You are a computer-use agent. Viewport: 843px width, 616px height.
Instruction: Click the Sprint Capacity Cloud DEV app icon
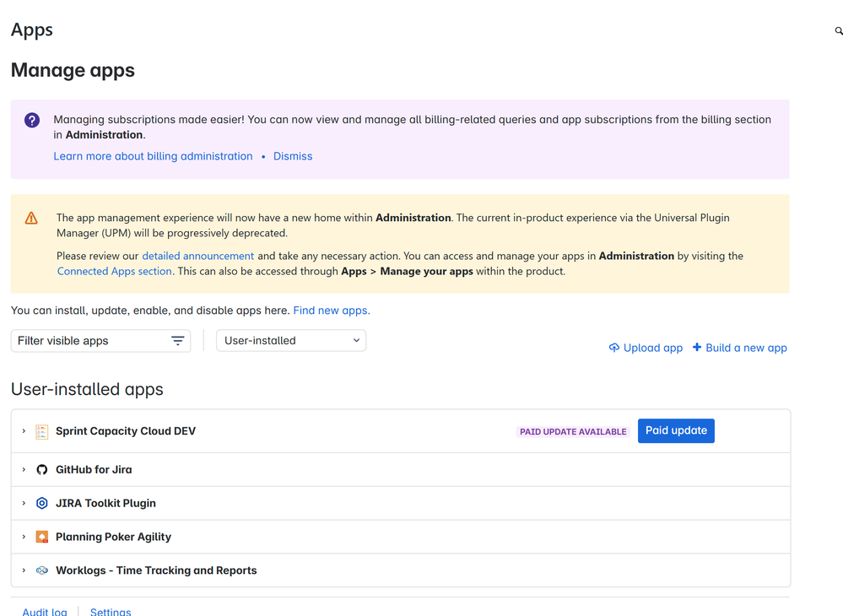point(41,432)
